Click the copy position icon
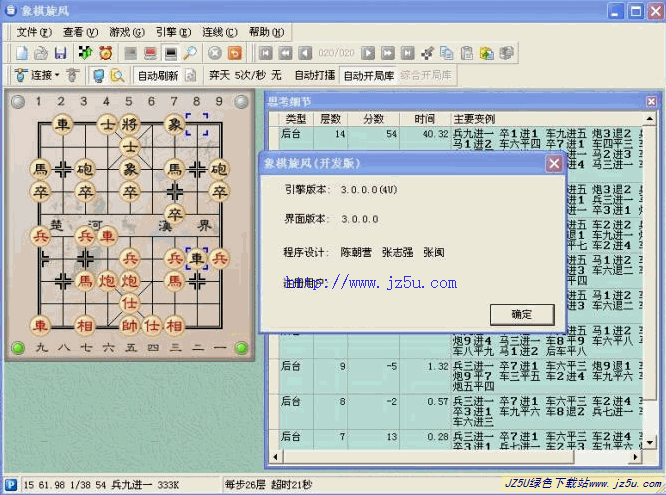Image resolution: width=666 pixels, height=495 pixels. pos(447,53)
